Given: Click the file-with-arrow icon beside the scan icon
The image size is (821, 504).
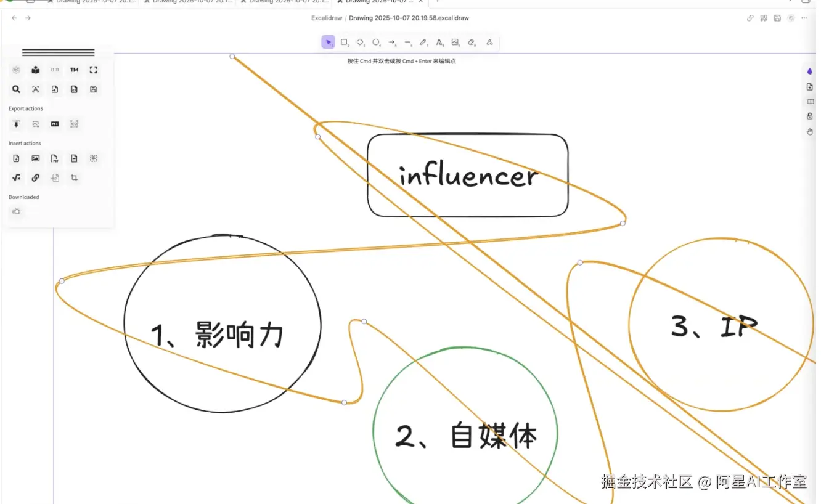Looking at the screenshot, I should click(x=55, y=89).
